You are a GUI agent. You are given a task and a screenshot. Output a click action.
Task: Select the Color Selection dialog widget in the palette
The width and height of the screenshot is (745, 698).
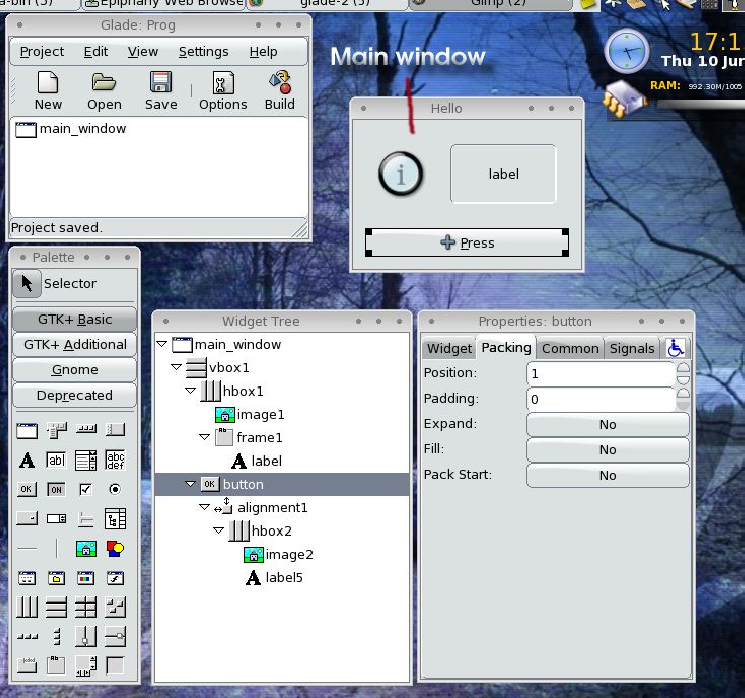click(86, 578)
